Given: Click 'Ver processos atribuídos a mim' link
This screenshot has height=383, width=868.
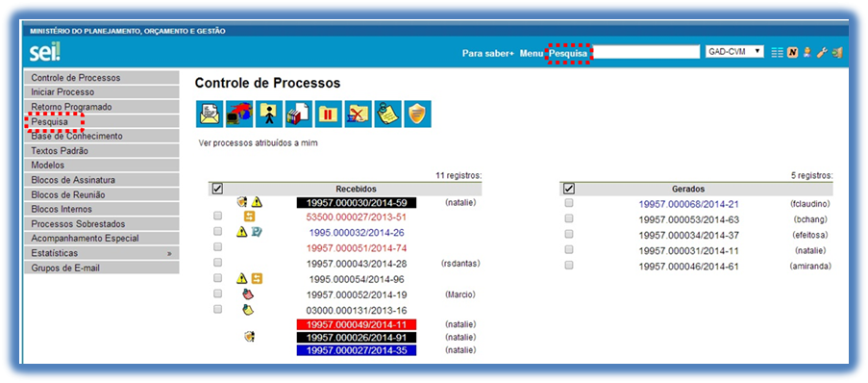Looking at the screenshot, I should (x=258, y=143).
